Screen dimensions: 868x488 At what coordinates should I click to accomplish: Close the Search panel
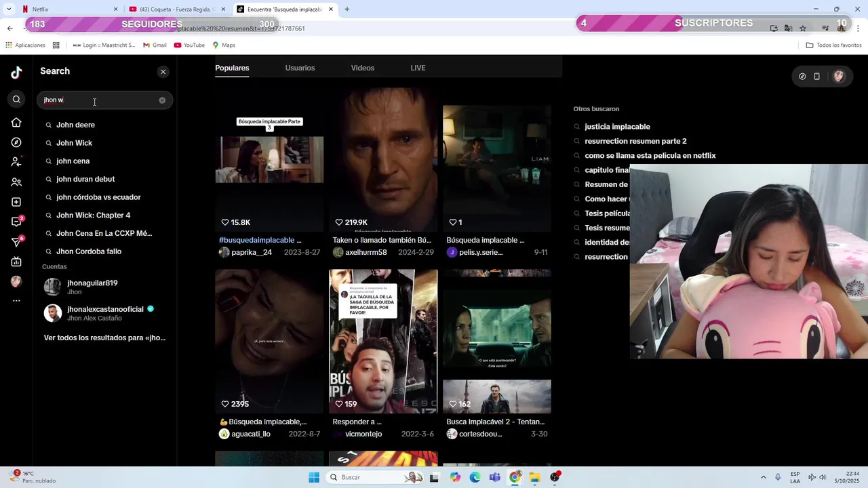(163, 72)
